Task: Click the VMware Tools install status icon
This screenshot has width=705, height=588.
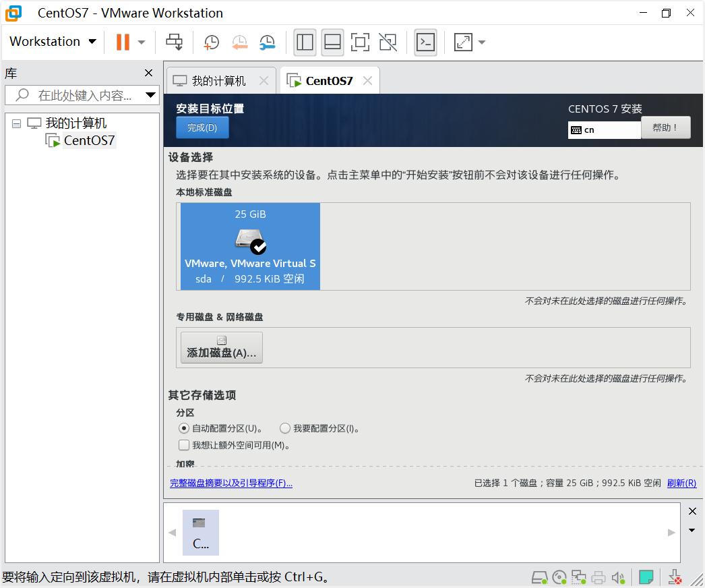Action: (x=675, y=577)
